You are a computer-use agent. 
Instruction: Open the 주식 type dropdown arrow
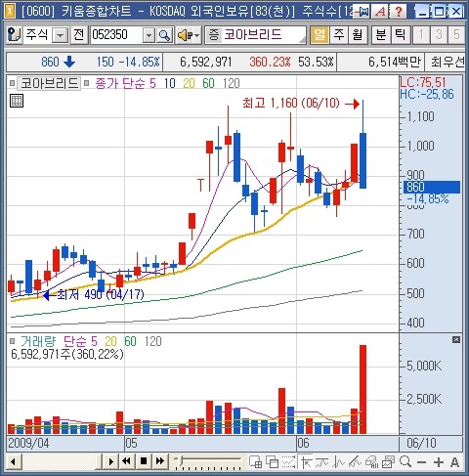click(61, 35)
